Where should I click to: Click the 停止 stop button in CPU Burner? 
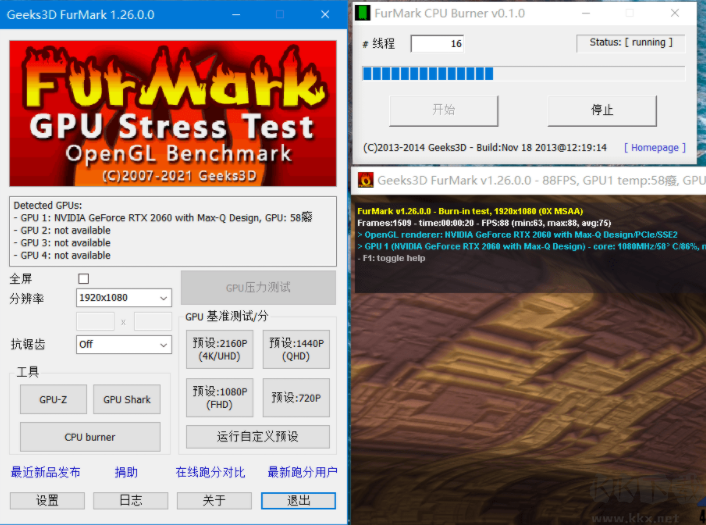602,110
